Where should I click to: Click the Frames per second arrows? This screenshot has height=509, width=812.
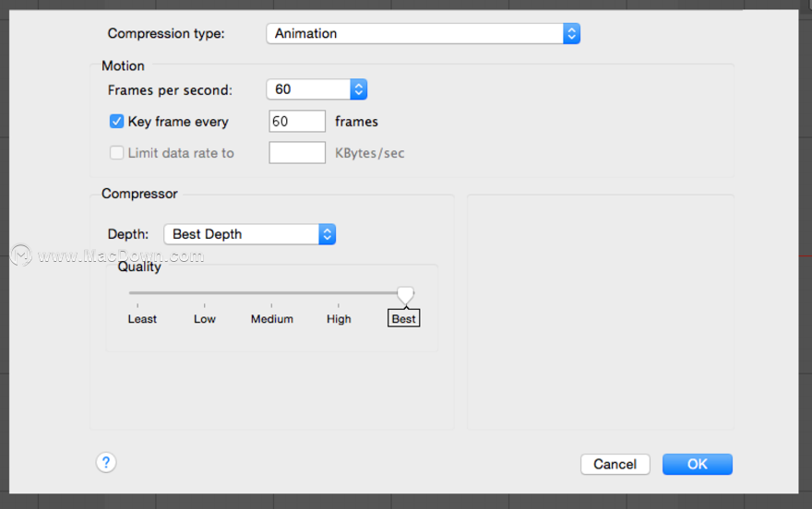pos(358,89)
